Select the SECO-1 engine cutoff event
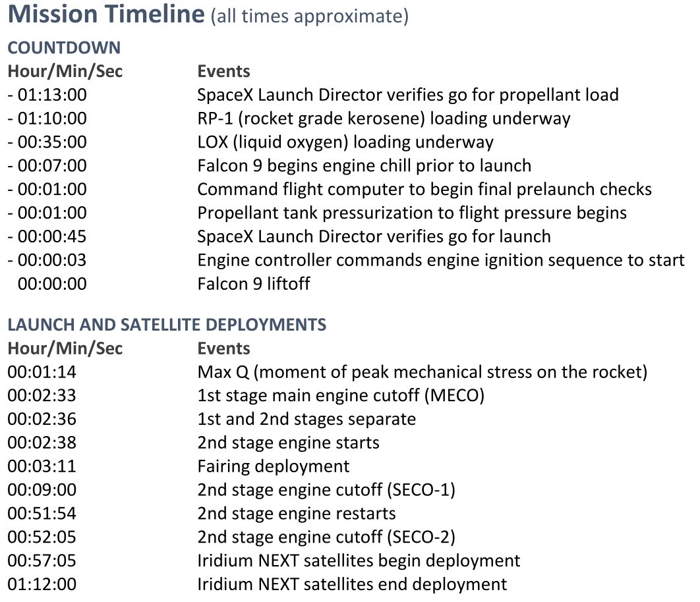 tap(326, 490)
